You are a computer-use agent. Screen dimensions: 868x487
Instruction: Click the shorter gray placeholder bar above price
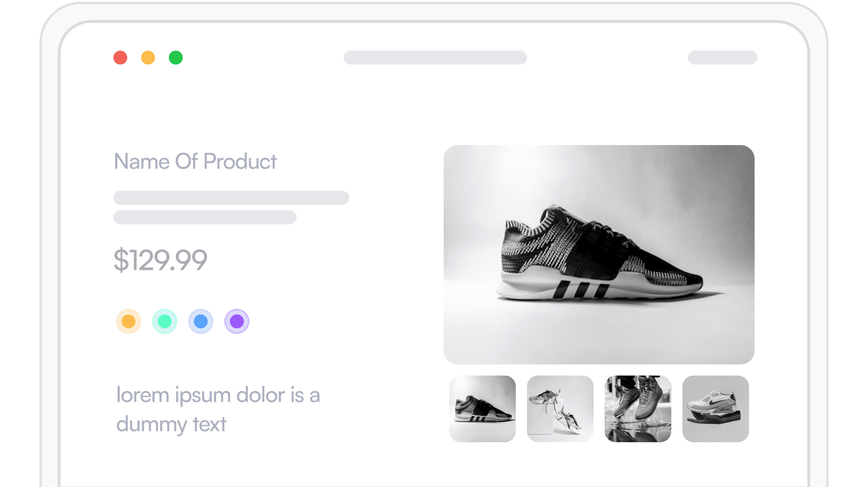205,218
